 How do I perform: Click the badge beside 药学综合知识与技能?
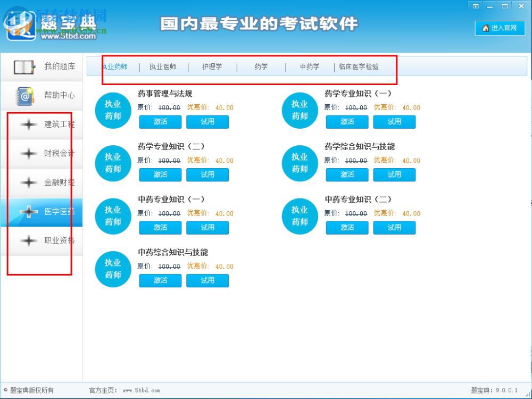[x=299, y=163]
